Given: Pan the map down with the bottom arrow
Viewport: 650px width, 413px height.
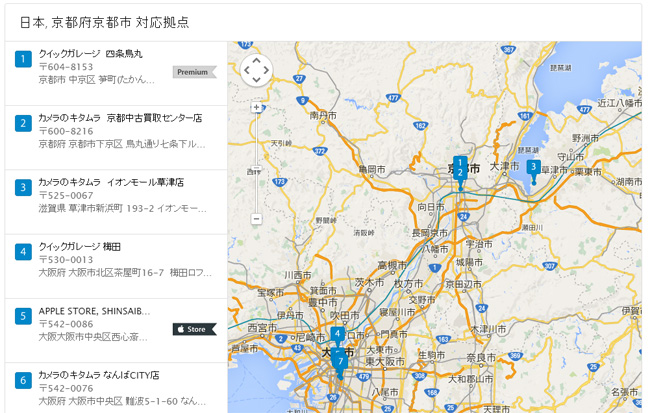Looking at the screenshot, I should pos(256,80).
